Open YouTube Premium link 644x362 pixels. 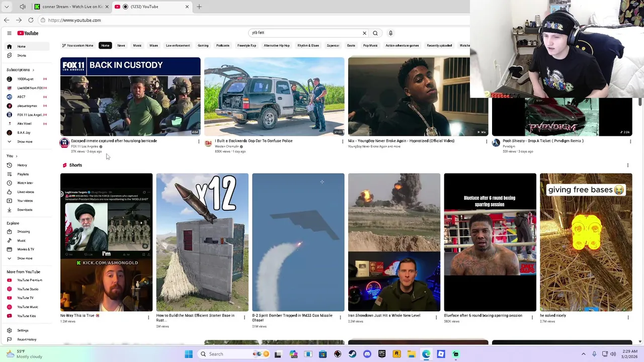28,280
